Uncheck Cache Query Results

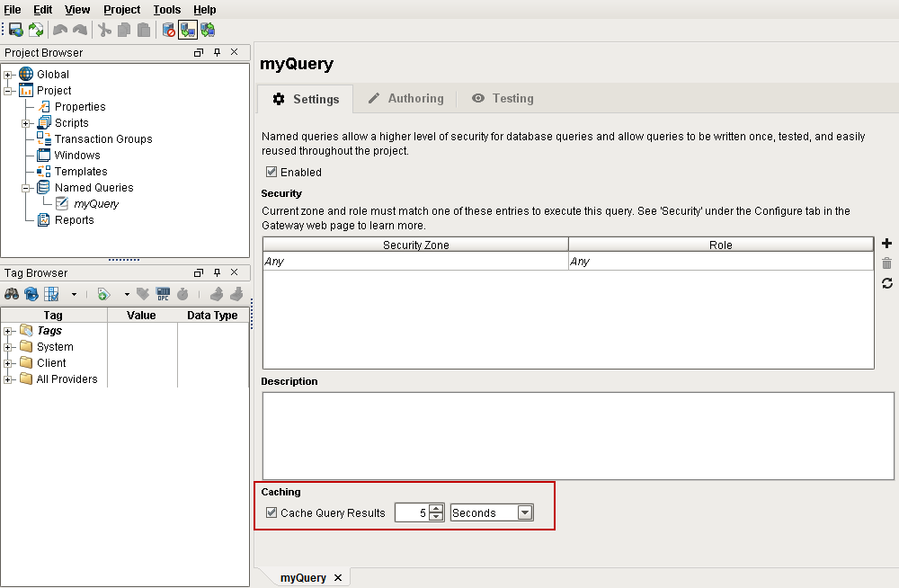271,512
